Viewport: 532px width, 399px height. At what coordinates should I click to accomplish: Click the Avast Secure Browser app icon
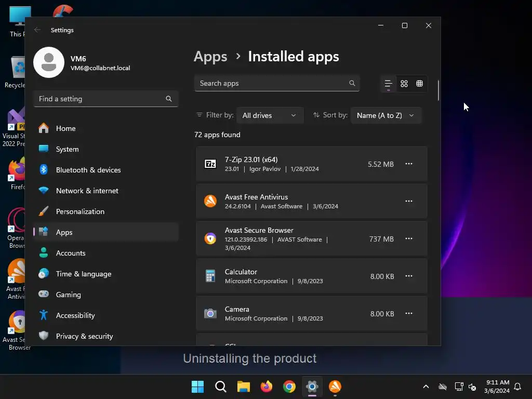pyautogui.click(x=210, y=238)
